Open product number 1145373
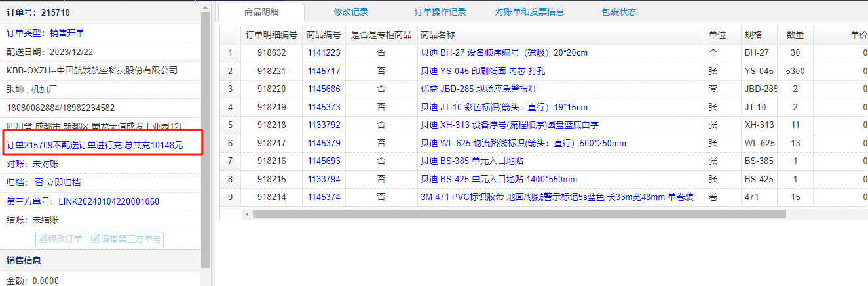 point(324,107)
